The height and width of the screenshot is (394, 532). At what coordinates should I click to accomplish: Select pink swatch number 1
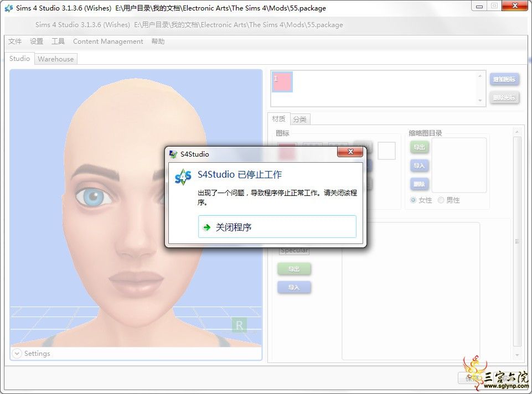pyautogui.click(x=282, y=82)
